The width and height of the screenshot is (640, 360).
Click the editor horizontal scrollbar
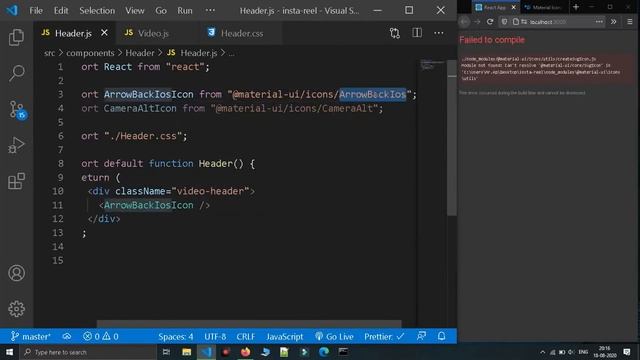pos(249,324)
